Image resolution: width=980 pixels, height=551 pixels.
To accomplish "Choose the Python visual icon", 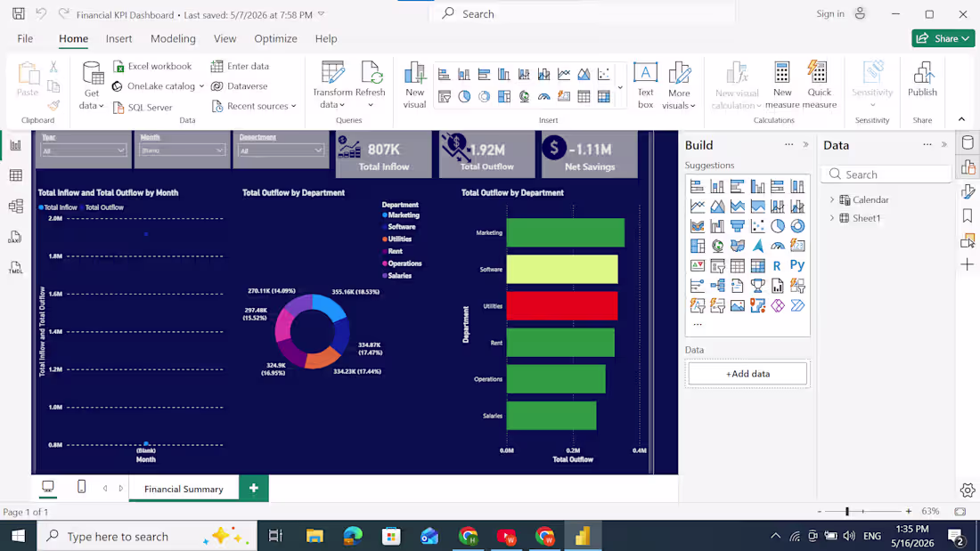I will (x=797, y=265).
